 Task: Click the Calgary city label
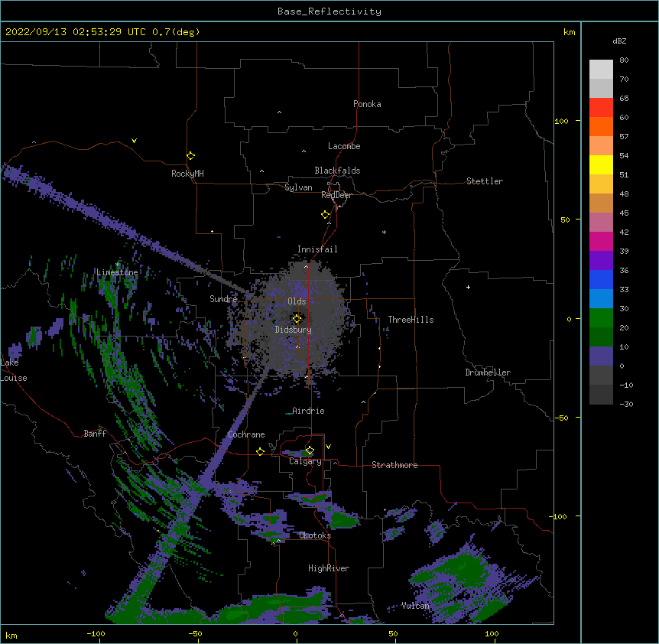305,461
